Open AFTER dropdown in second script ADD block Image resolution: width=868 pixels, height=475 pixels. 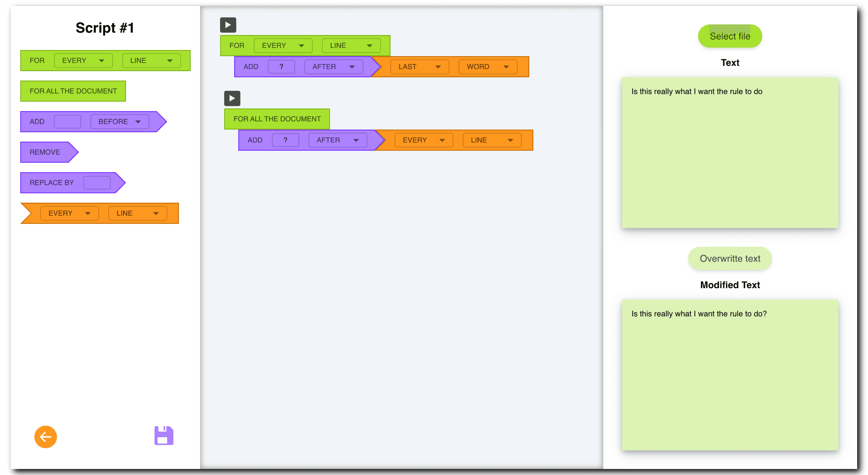click(338, 140)
